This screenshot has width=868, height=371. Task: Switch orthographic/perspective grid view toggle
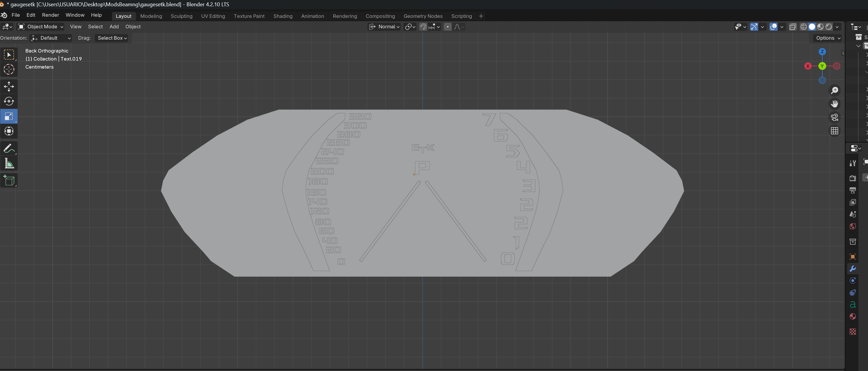834,131
